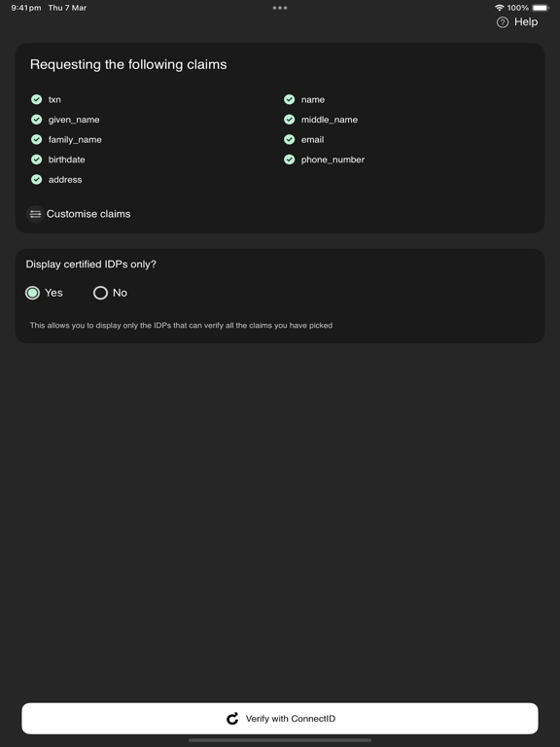This screenshot has height=747, width=560.
Task: Tap the Verify with ConnectID button
Action: point(280,719)
